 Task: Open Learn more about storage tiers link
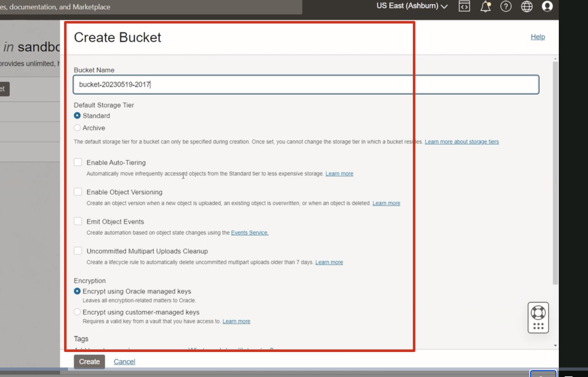click(462, 142)
